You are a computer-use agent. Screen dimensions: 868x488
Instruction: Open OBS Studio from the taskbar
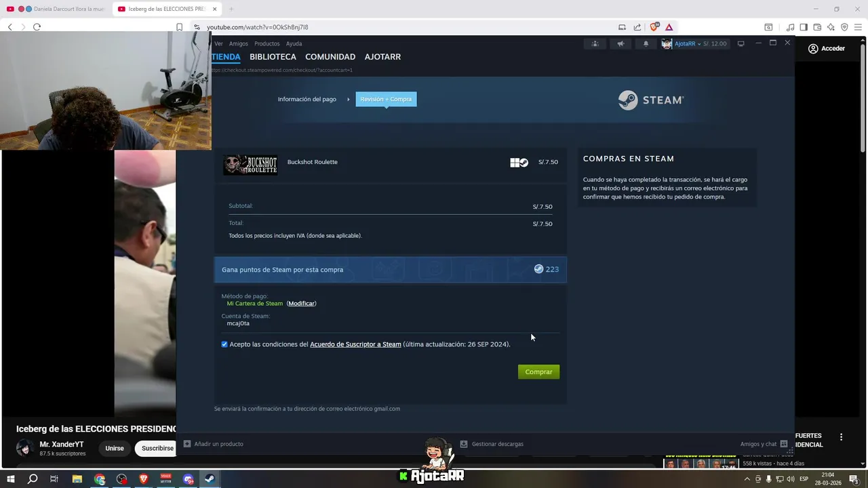tap(121, 479)
